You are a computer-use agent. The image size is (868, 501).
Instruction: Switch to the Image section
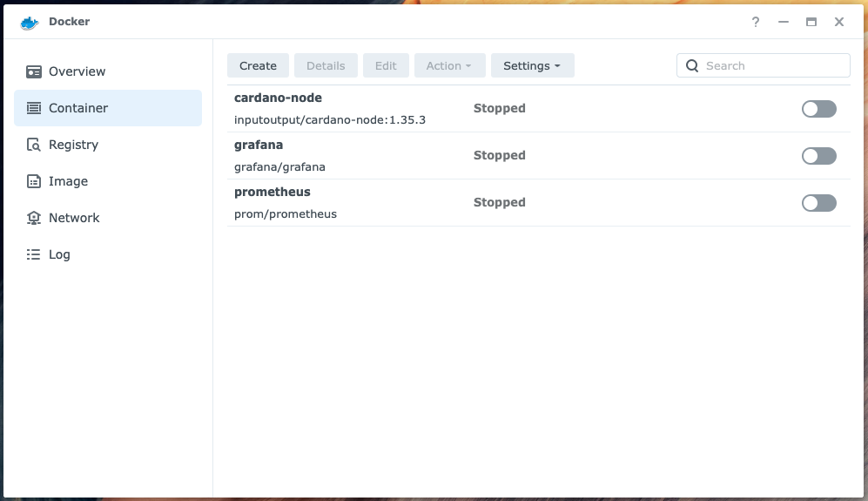click(108, 181)
